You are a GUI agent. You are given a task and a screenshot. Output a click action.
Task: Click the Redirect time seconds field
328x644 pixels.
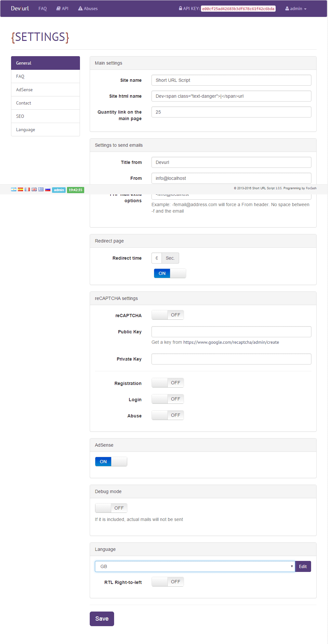coord(157,258)
